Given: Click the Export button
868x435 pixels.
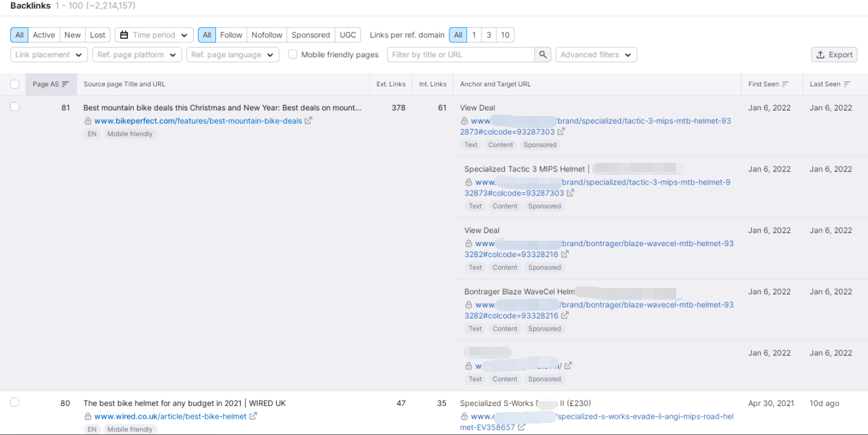Looking at the screenshot, I should click(834, 55).
